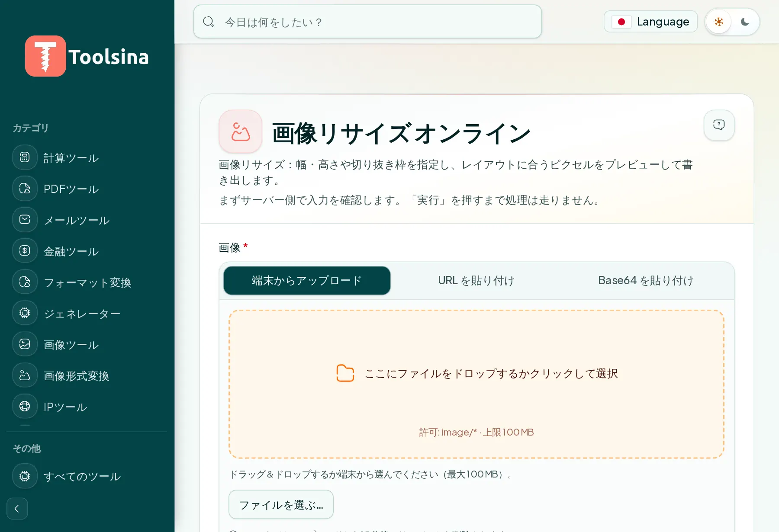The image size is (779, 532).
Task: Go to 画像形式変換 category
Action: click(x=77, y=376)
